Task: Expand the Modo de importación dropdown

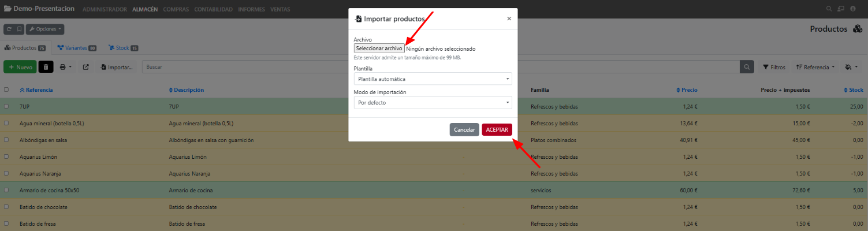Action: click(433, 103)
